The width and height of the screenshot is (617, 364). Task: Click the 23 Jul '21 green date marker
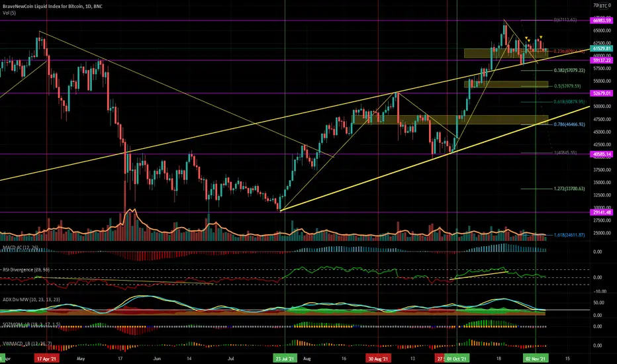[285, 359]
